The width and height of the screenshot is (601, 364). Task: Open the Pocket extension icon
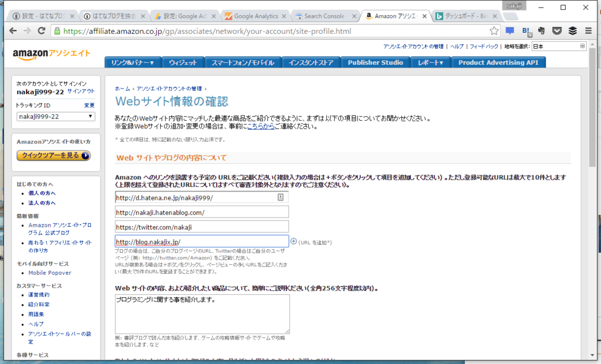557,31
